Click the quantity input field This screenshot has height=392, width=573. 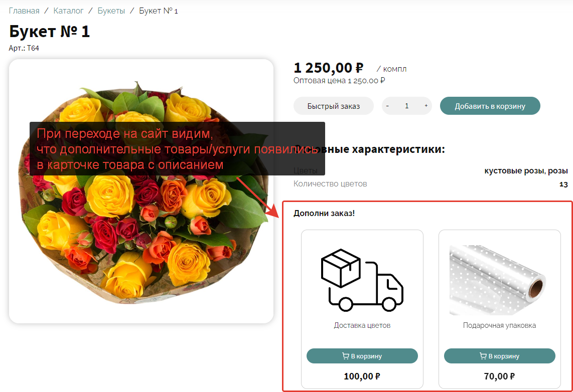407,106
